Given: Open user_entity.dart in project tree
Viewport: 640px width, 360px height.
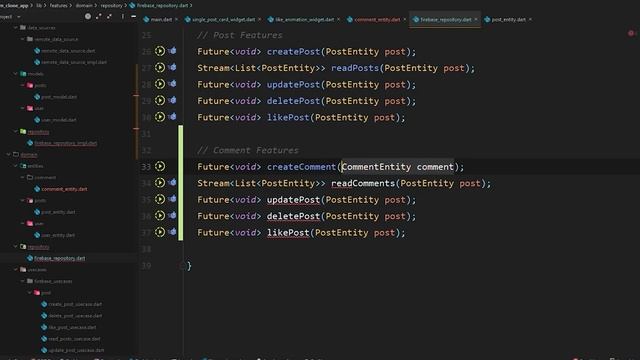Looking at the screenshot, I should (58, 235).
